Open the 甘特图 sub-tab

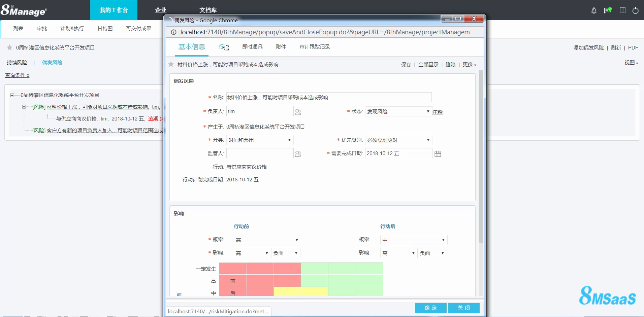pyautogui.click(x=105, y=29)
